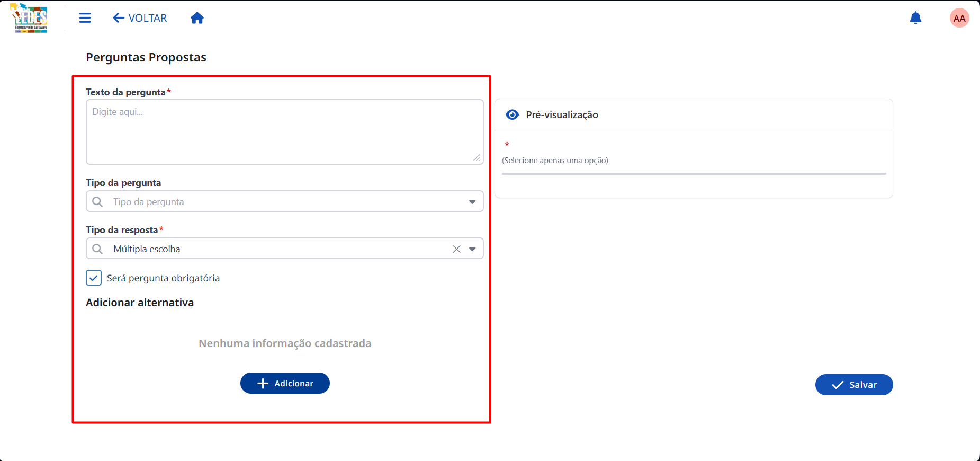980x461 pixels.
Task: Go back using the VOLTAR link
Action: click(x=140, y=18)
